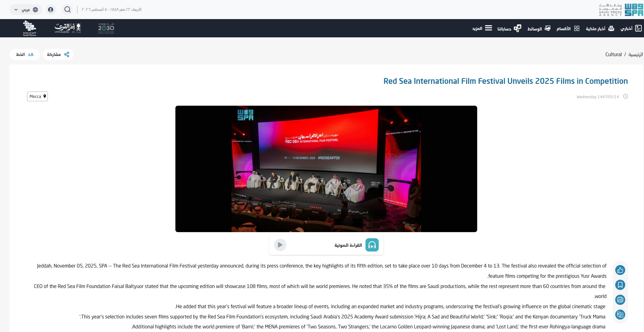Click the Vision 2030 logo
The width and height of the screenshot is (644, 332).
click(x=106, y=28)
